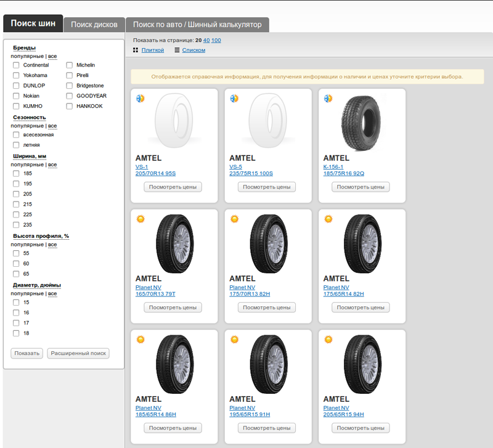Viewport: 493px width, 448px height.
Task: Tick the Continental brand checkbox
Action: coord(16,65)
